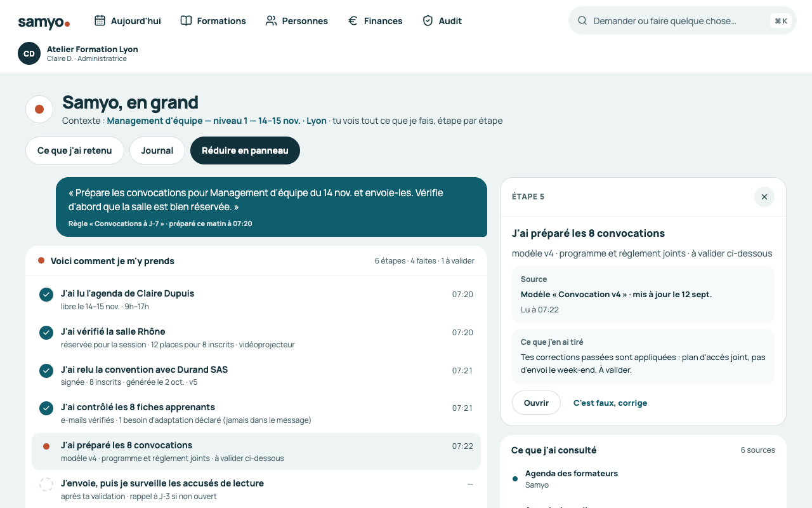
Task: Click the euro icon beside Finances
Action: pyautogui.click(x=353, y=21)
